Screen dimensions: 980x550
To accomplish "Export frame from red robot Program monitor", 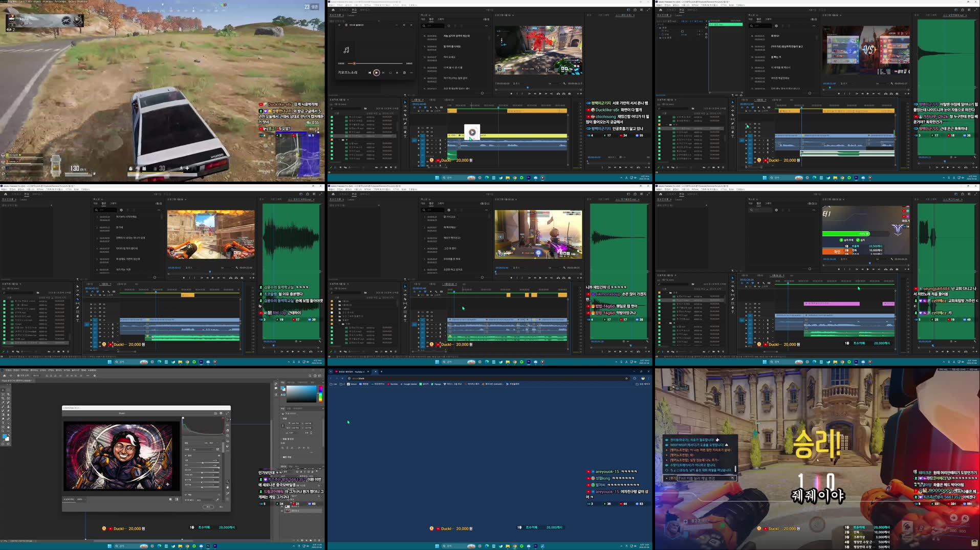I will click(570, 94).
